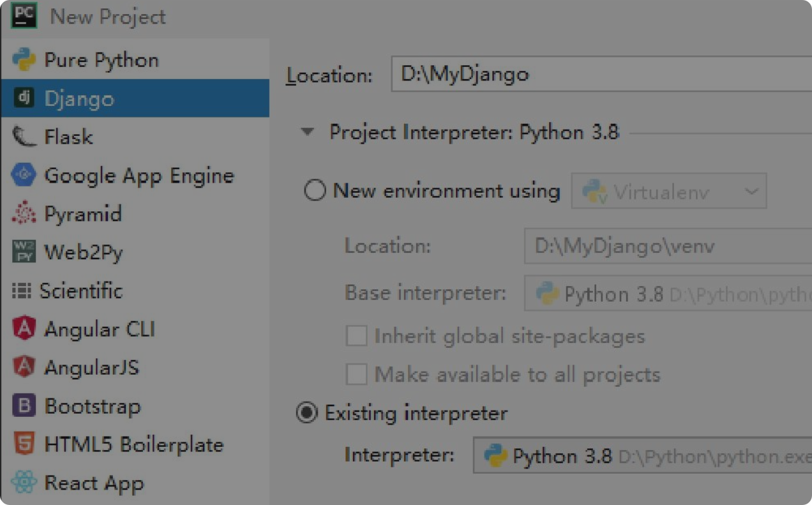
Task: Select Angular CLI project type
Action: (x=135, y=329)
